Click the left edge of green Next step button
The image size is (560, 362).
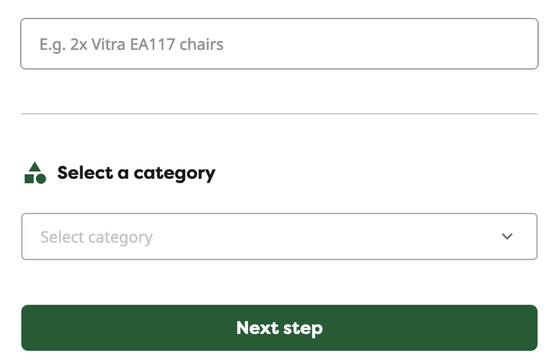(x=27, y=328)
